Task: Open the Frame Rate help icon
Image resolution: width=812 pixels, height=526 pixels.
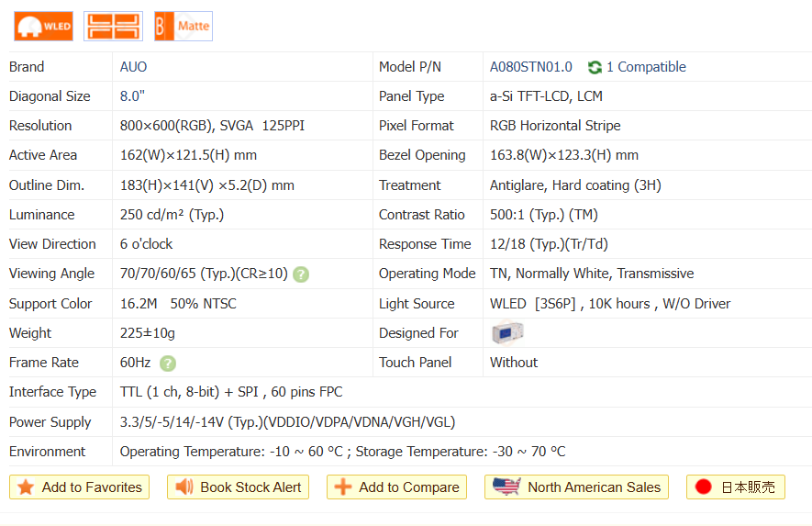Action: [x=168, y=363]
